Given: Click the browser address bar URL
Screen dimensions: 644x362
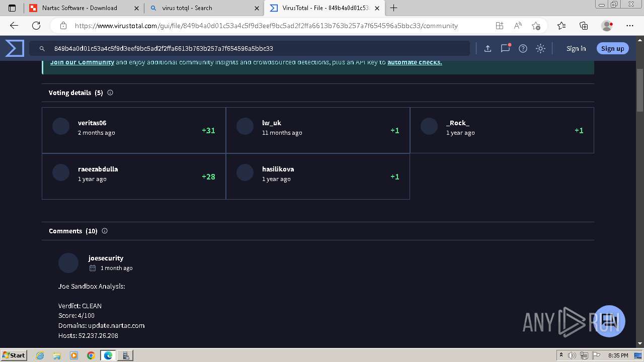Looking at the screenshot, I should (266, 26).
